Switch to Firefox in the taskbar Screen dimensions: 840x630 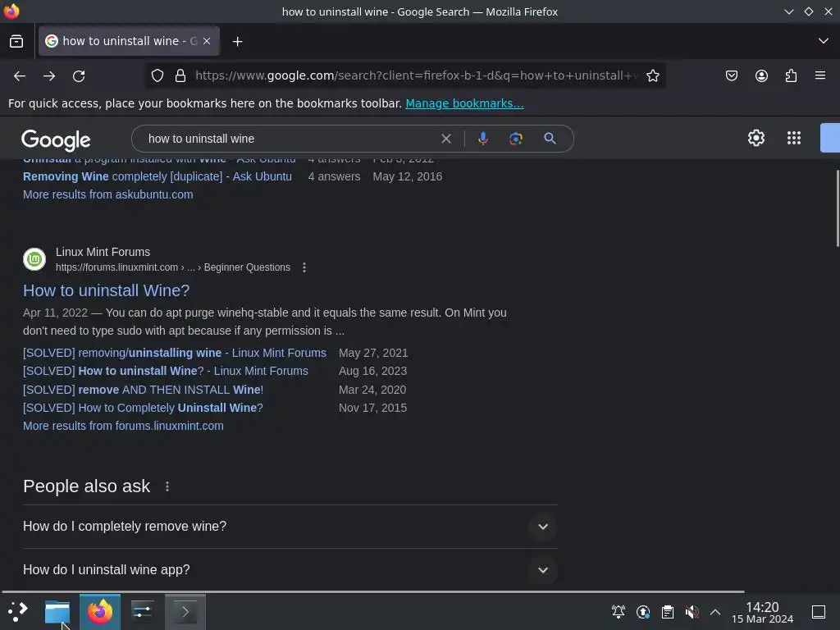pyautogui.click(x=100, y=611)
